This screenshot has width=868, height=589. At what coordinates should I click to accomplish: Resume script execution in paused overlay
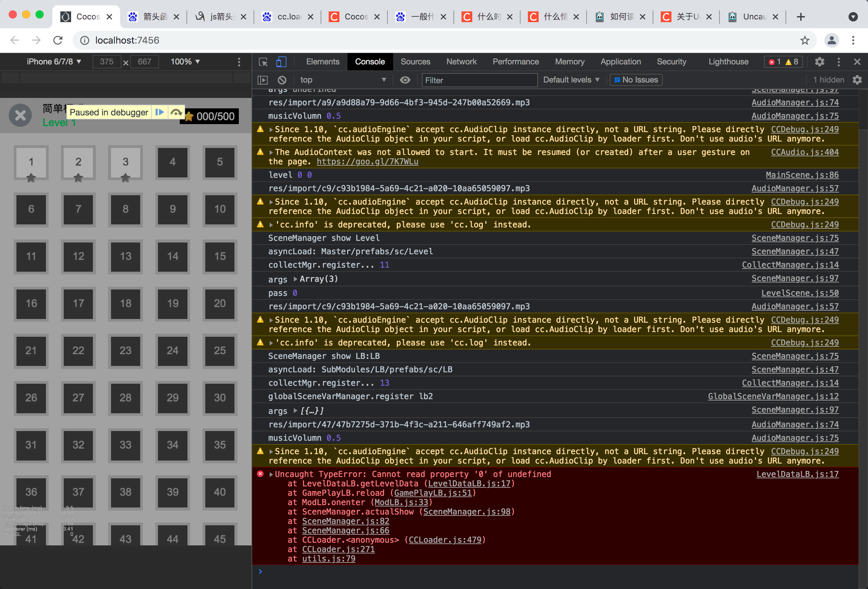click(x=160, y=112)
